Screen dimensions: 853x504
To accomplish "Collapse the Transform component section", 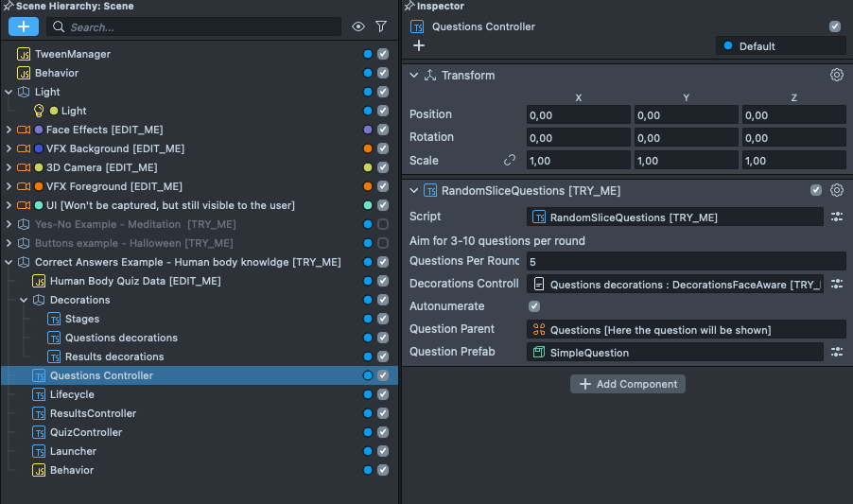I will 413,76.
